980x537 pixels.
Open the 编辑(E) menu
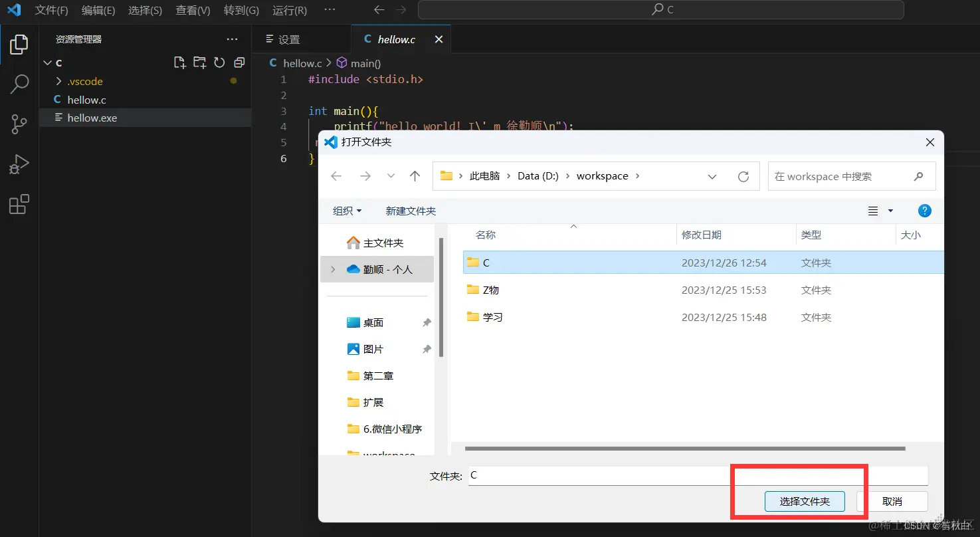98,10
